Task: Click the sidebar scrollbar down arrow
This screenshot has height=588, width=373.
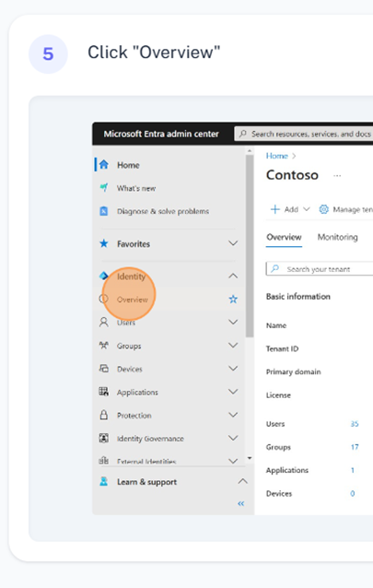Action: coord(250,458)
